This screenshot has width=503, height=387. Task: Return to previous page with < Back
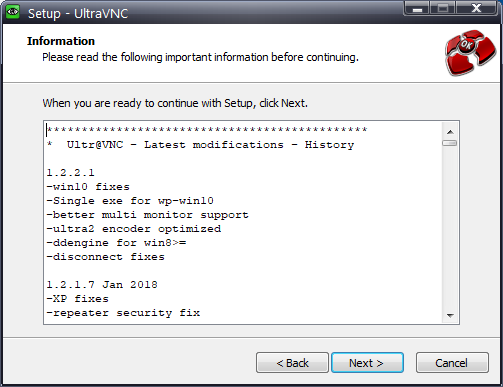point(292,363)
